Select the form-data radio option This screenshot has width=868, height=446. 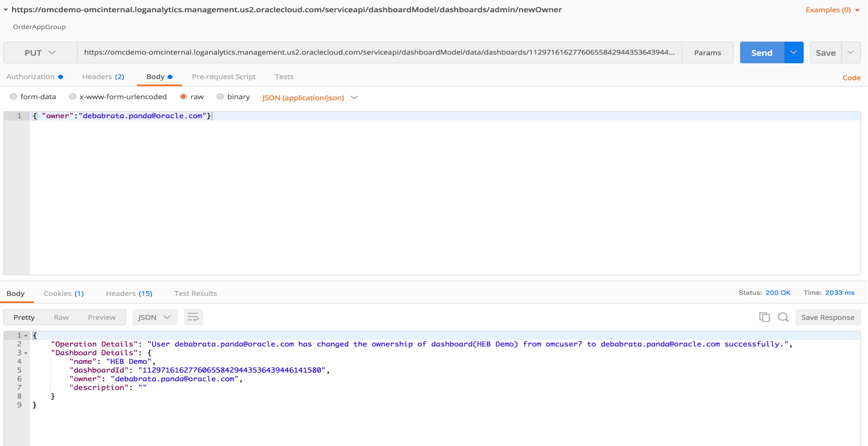click(x=14, y=97)
